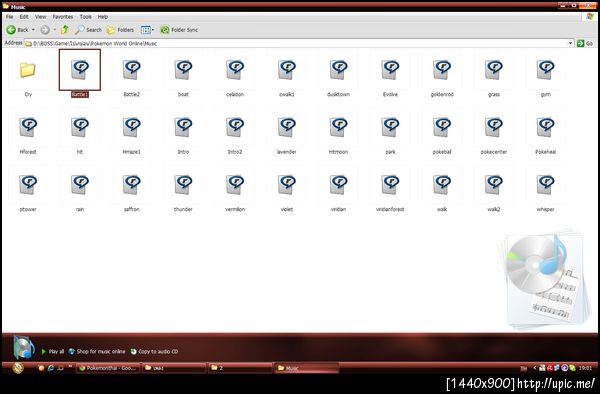Expand the Forward history dropdown arrow
Viewport: 600px width, 394px height.
pos(55,29)
